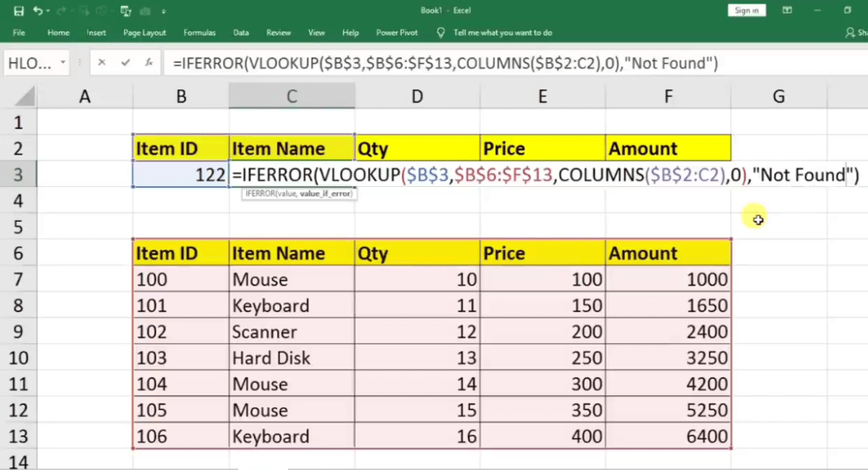Click the Undo arrow icon
This screenshot has width=868, height=470.
pos(38,11)
